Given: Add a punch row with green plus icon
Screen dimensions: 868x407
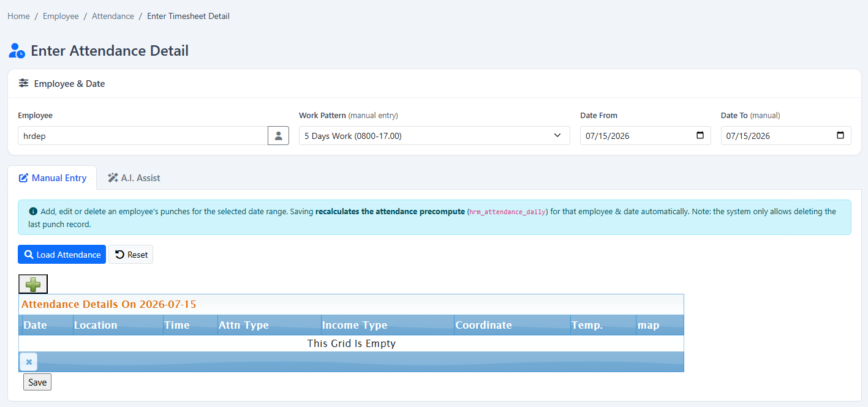Looking at the screenshot, I should [x=33, y=284].
